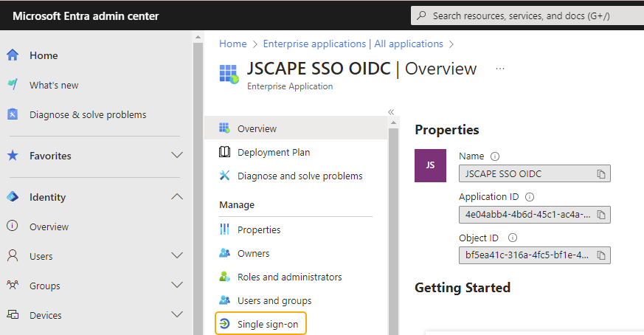
Task: Copy the application Name value
Action: point(601,174)
